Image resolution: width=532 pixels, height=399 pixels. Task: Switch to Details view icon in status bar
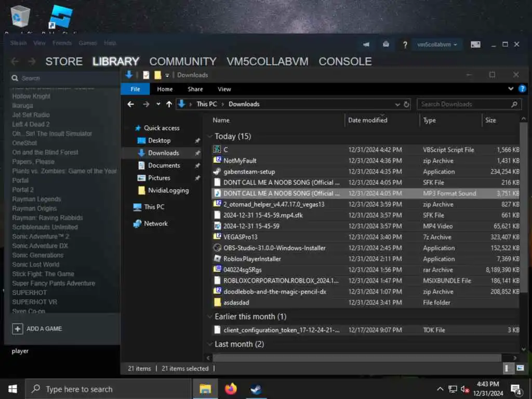(507, 368)
